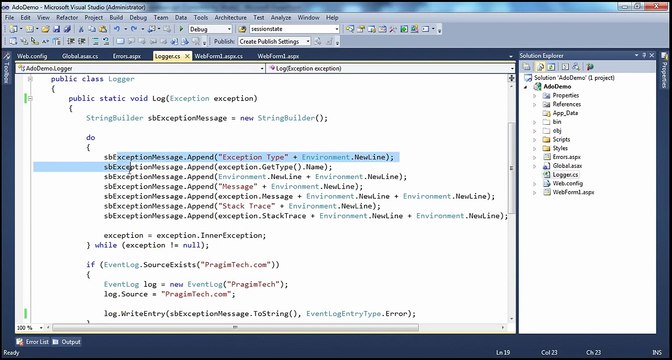Click the editor vertical scrollbar thumb
This screenshot has height=360, width=672.
511,168
